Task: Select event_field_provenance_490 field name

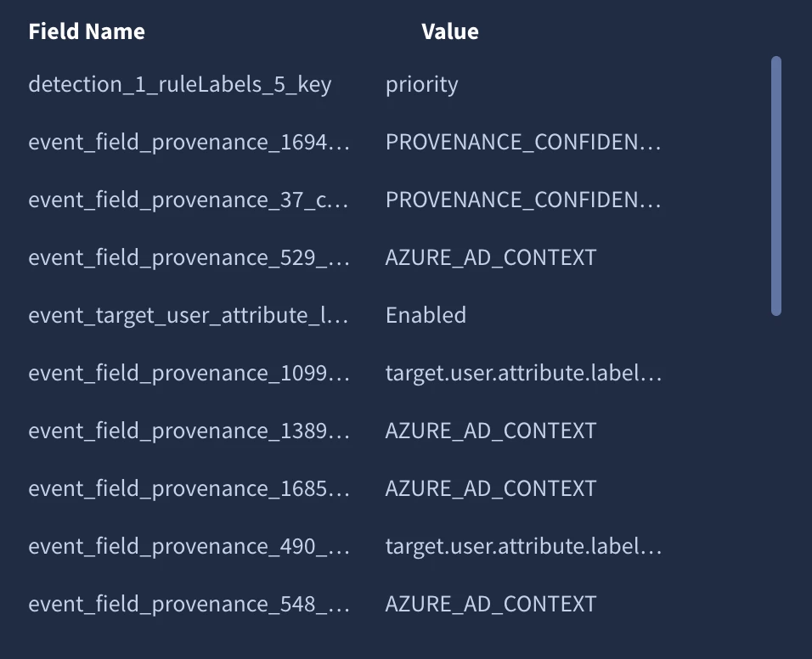Action: point(189,546)
